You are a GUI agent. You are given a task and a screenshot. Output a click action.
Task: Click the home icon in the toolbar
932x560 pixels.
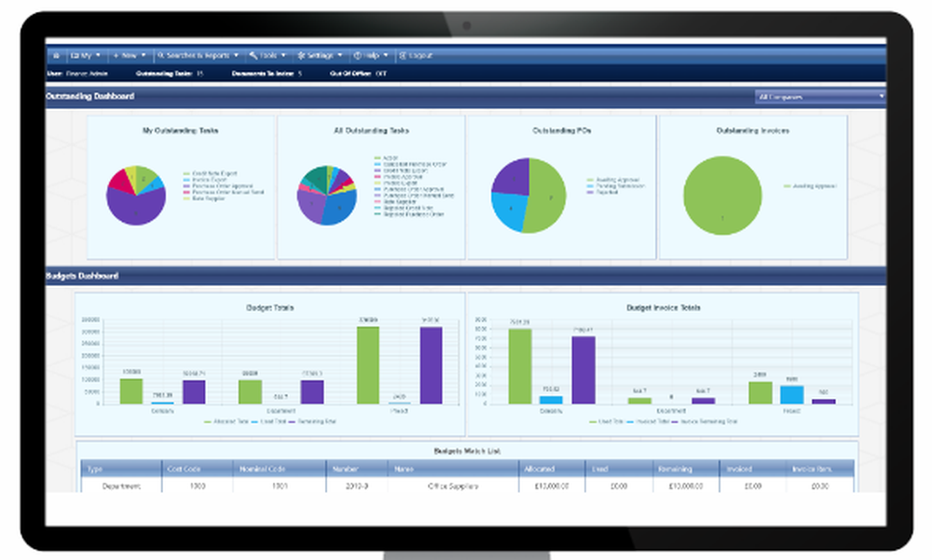point(56,55)
